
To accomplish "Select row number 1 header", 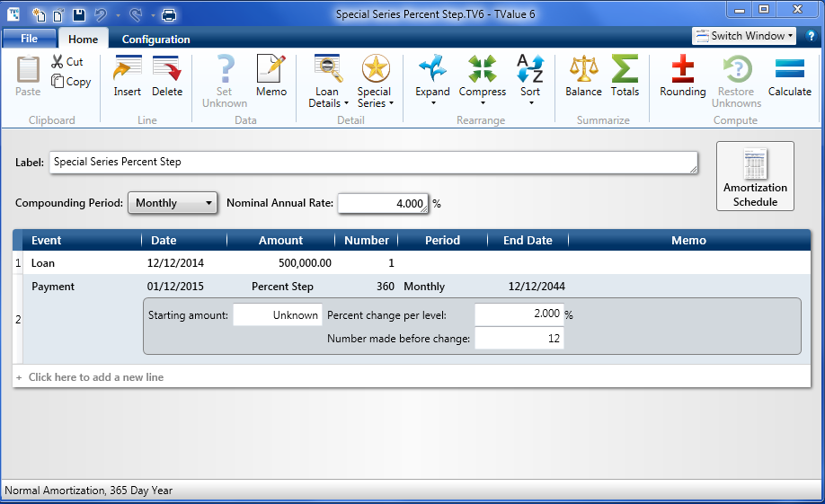I will tap(18, 263).
